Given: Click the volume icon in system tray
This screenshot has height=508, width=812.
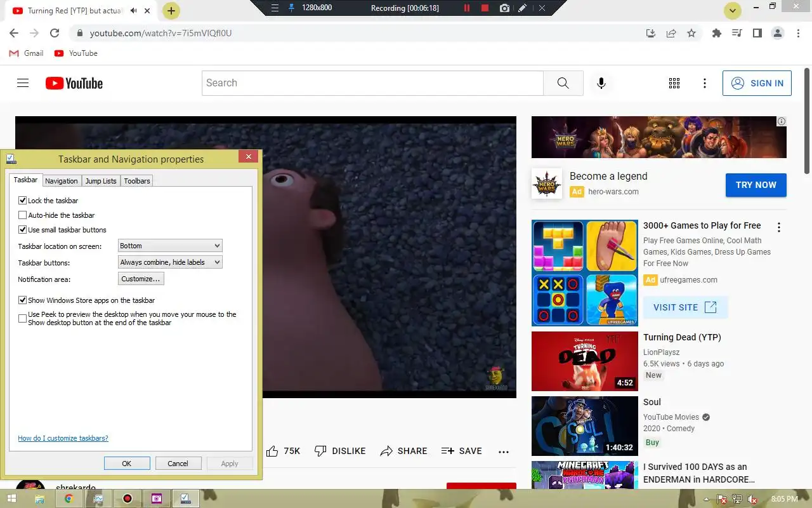Looking at the screenshot, I should click(x=754, y=499).
